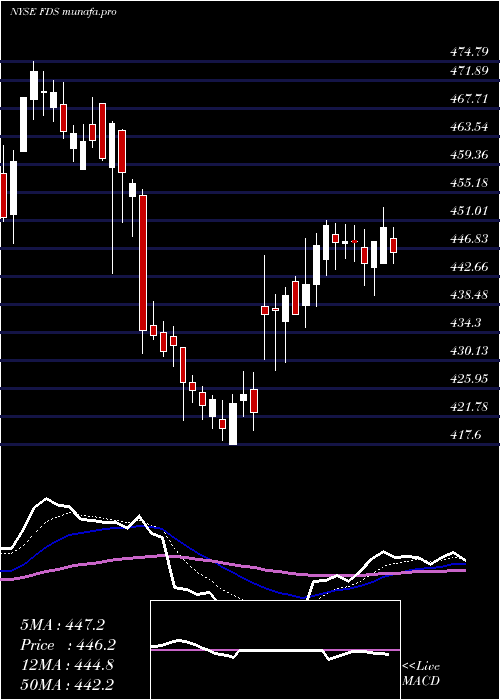Click the 446.83 price level label

pos(469,239)
